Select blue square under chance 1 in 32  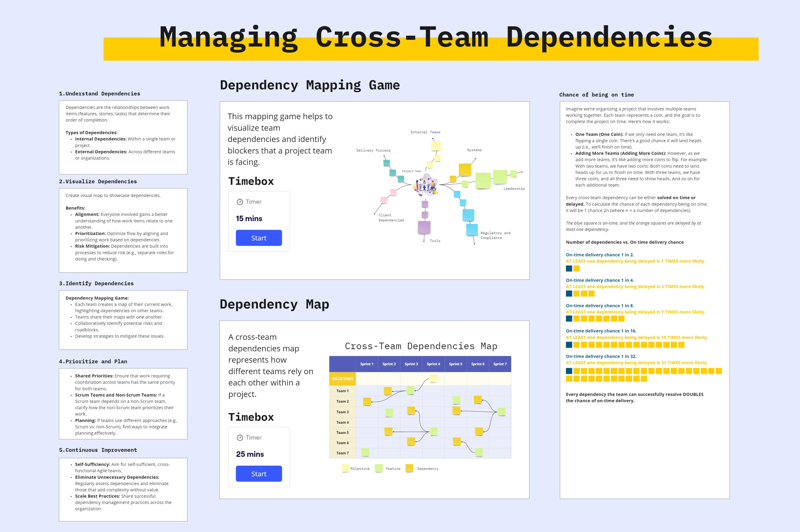(x=569, y=371)
